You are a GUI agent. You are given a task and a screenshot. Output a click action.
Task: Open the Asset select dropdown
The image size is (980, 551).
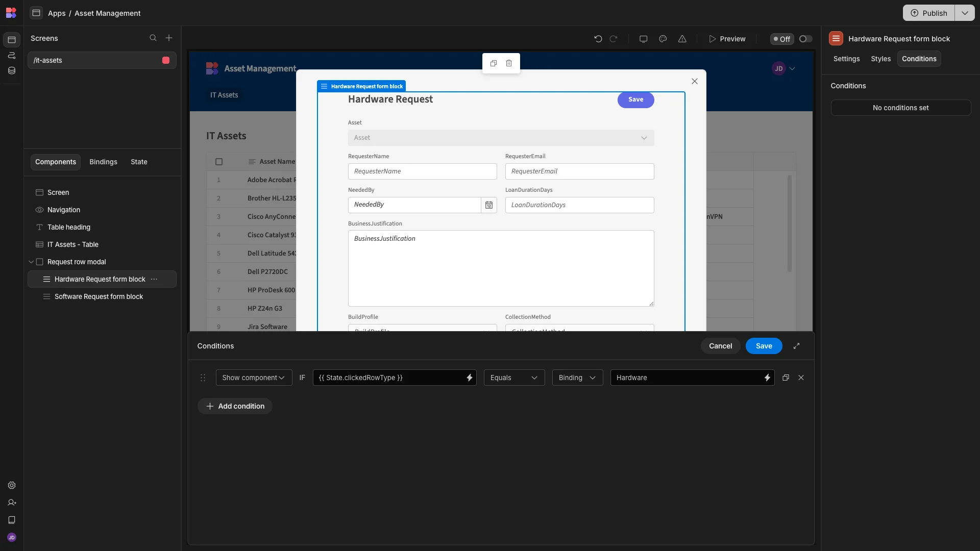tap(501, 138)
